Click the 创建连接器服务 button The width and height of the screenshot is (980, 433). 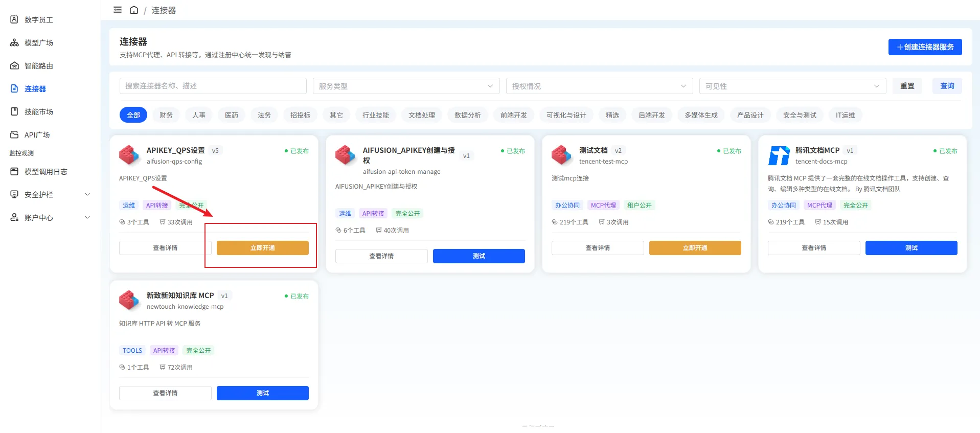tap(925, 47)
